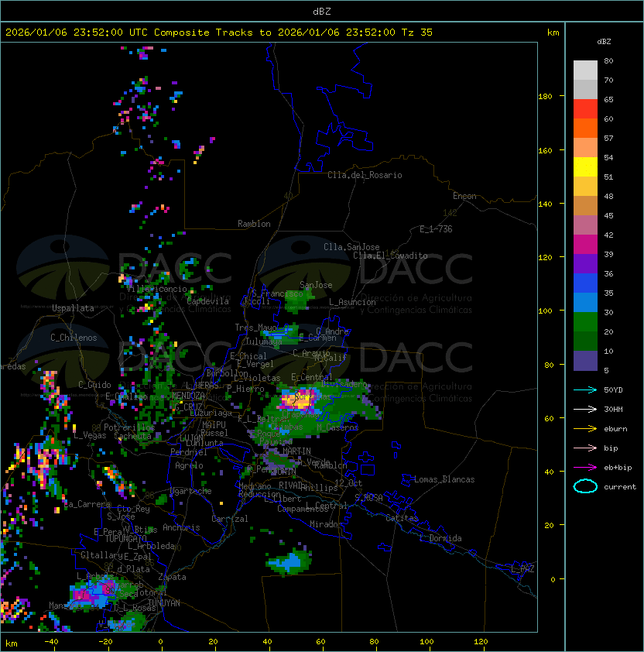Image resolution: width=644 pixels, height=652 pixels.
Task: Click the 'L_Dormida' place label
Action: pyautogui.click(x=440, y=538)
